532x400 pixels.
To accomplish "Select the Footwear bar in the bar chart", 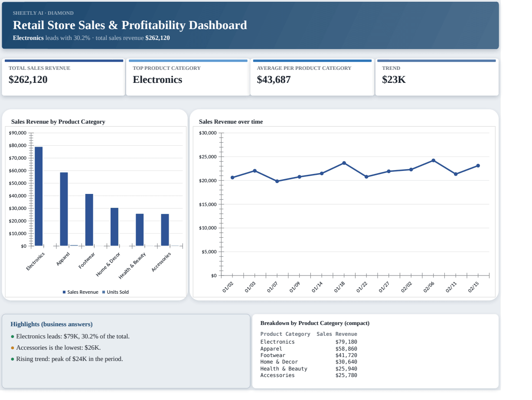I will click(89, 220).
